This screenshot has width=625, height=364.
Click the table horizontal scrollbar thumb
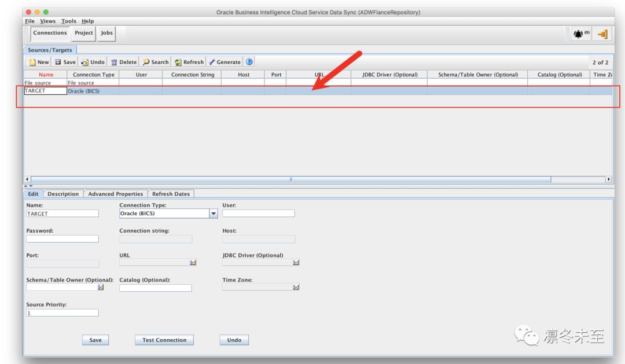(x=291, y=179)
